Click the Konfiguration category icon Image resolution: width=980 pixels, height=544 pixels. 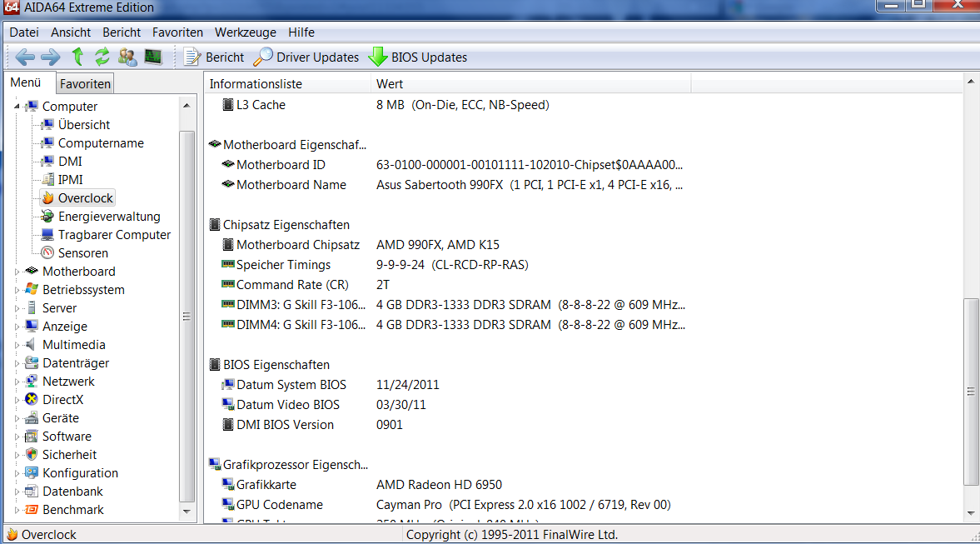(x=32, y=472)
